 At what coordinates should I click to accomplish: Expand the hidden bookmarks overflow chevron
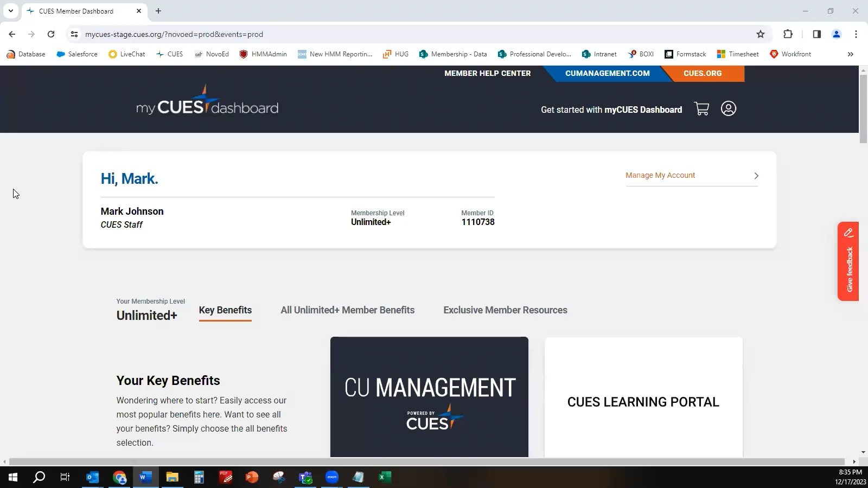click(851, 54)
